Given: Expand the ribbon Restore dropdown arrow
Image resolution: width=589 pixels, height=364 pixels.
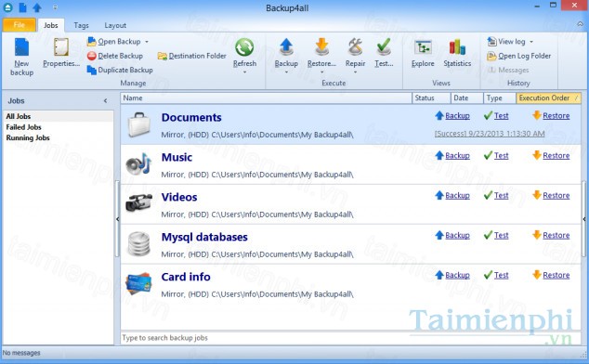Looking at the screenshot, I should [321, 72].
